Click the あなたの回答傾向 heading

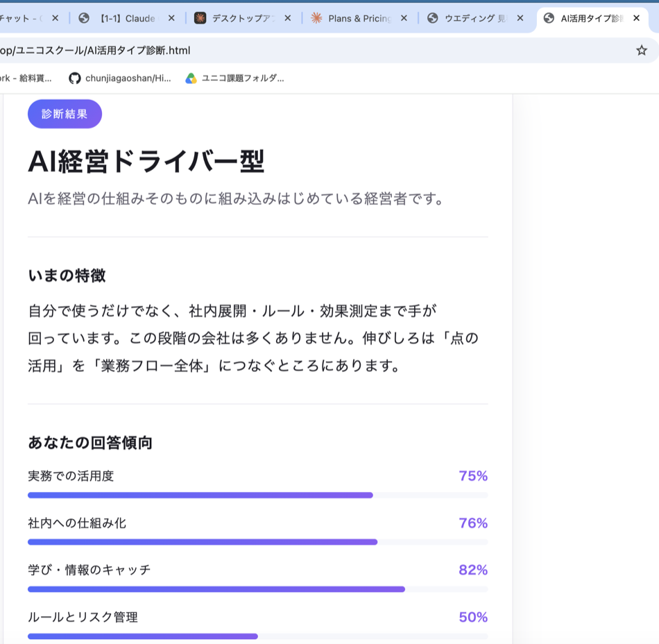[x=90, y=443]
